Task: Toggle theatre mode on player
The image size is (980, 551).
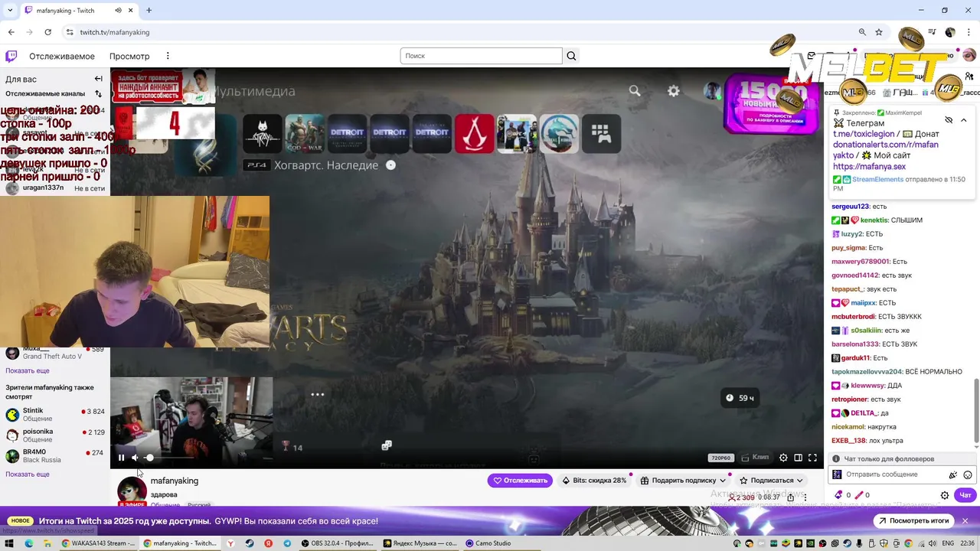Action: pos(798,458)
